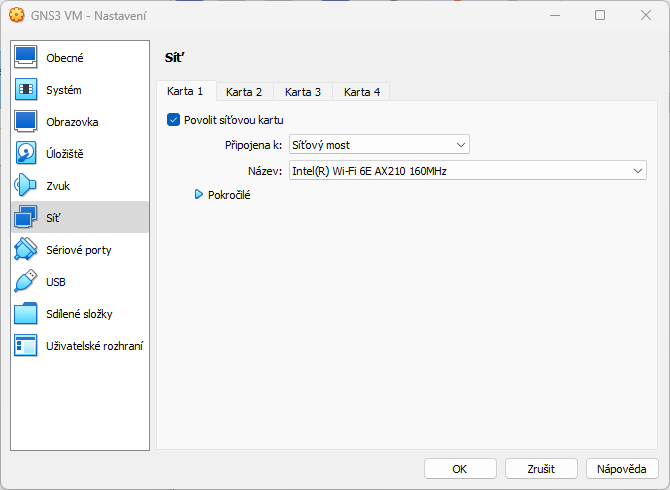Select the Síť category label

[x=53, y=218]
